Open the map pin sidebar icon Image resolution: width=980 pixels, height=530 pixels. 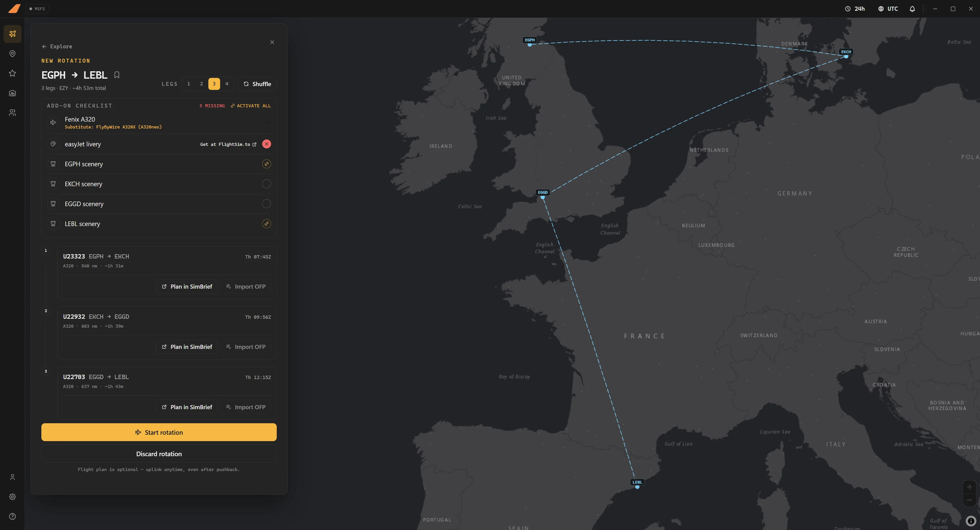tap(13, 54)
